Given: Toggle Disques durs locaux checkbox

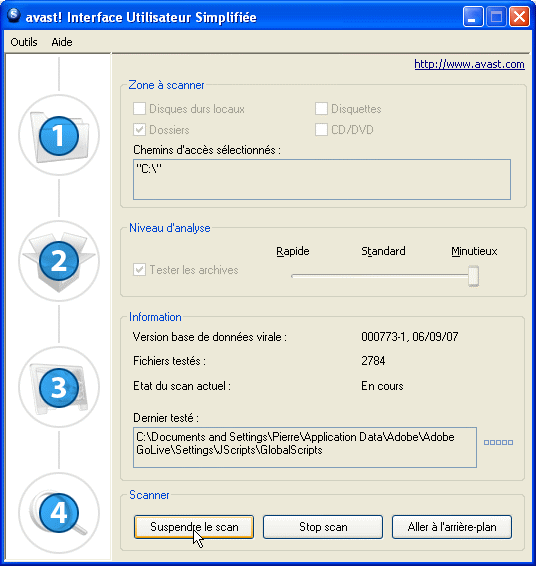Looking at the screenshot, I should tap(139, 108).
